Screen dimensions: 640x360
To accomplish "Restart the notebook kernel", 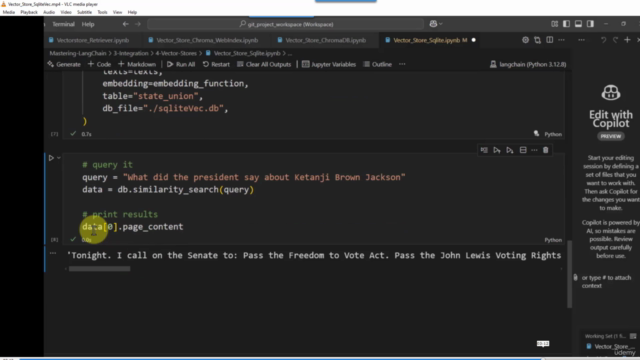I will point(216,64).
